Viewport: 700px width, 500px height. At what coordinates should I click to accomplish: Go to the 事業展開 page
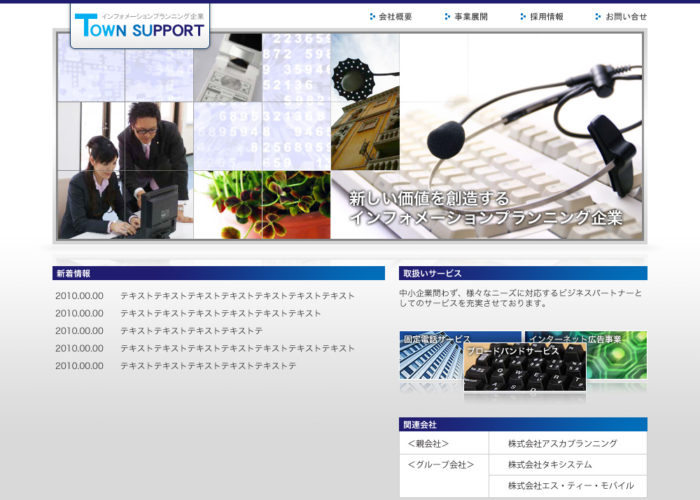coord(471,17)
